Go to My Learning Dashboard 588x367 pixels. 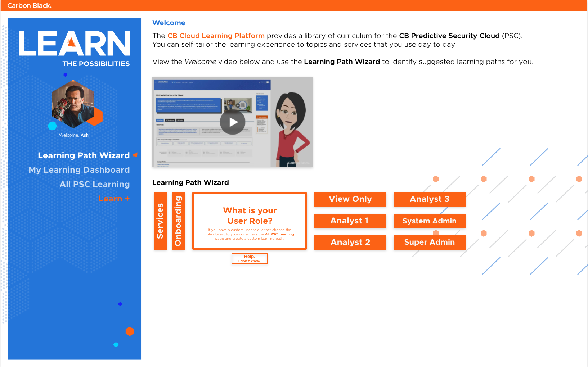coord(79,170)
